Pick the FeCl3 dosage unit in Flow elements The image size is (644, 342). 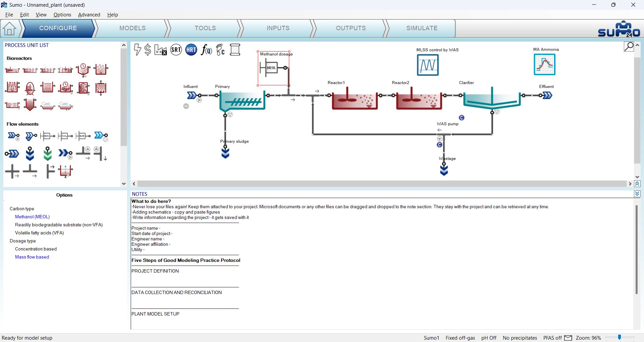(x=65, y=136)
